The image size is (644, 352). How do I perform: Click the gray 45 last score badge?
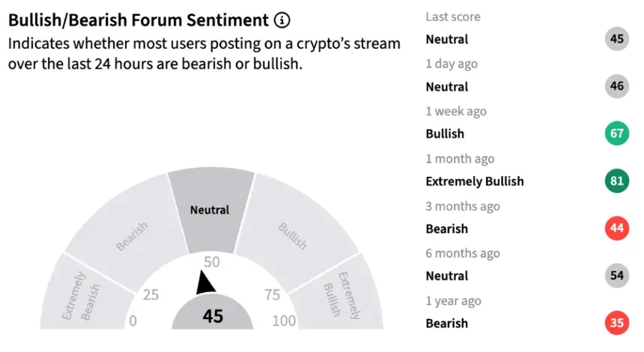(x=616, y=39)
